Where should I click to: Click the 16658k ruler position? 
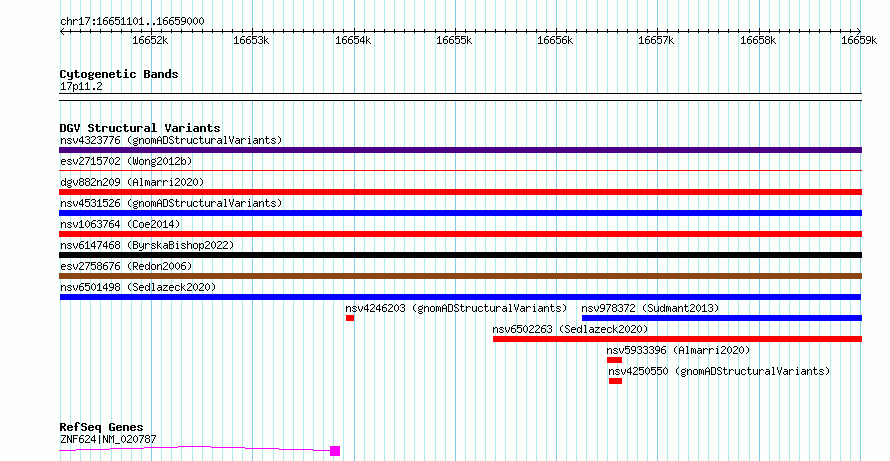758,40
